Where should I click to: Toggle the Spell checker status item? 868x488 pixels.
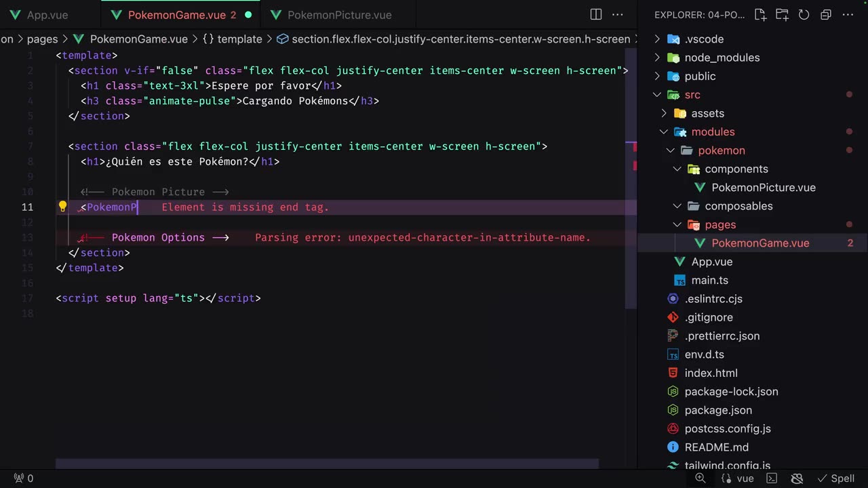click(835, 479)
